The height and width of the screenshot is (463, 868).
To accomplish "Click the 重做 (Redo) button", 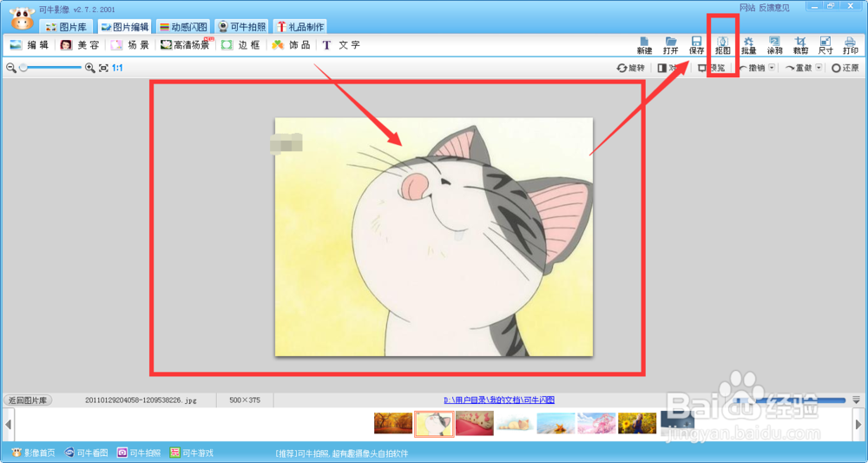I will [799, 68].
